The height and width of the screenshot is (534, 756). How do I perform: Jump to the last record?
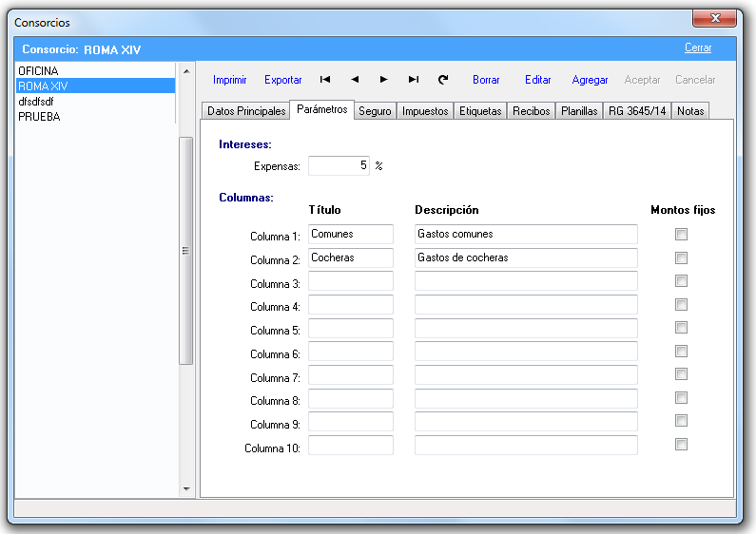coord(414,80)
